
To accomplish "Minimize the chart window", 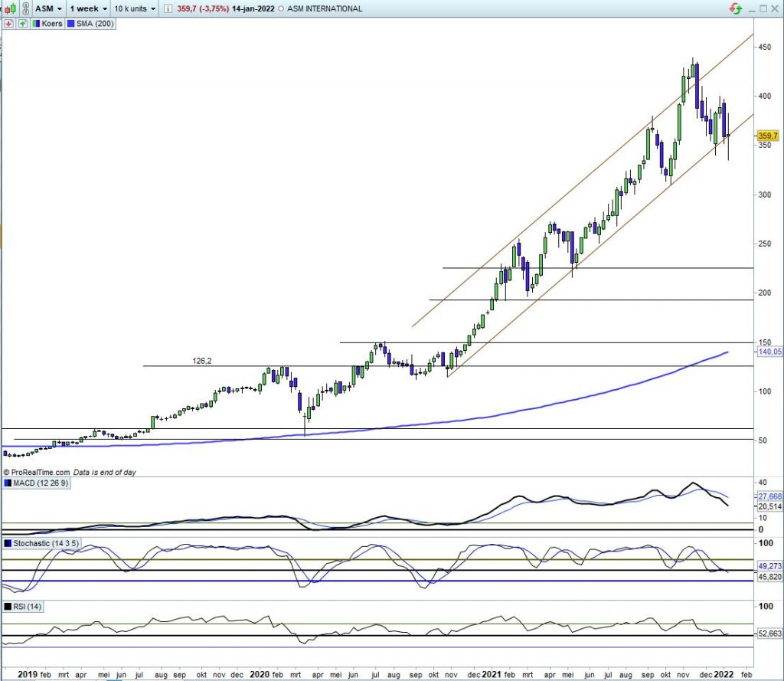I will pyautogui.click(x=751, y=8).
